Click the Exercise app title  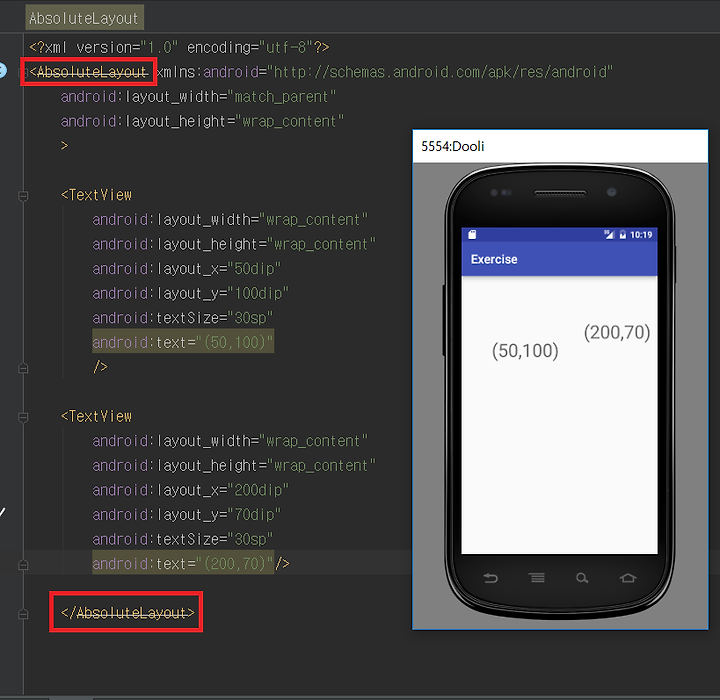(x=494, y=260)
